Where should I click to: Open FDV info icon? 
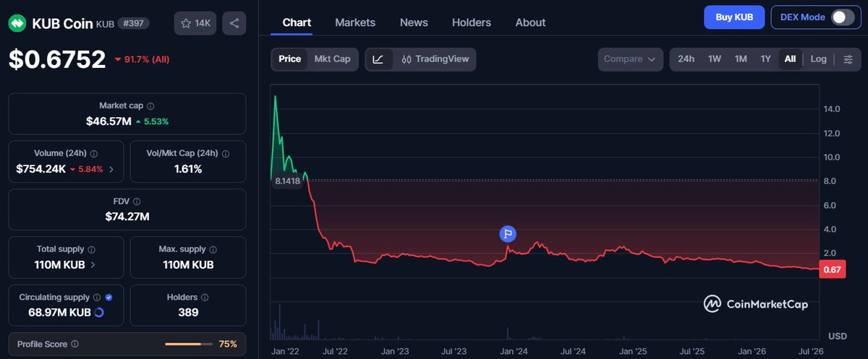click(137, 202)
